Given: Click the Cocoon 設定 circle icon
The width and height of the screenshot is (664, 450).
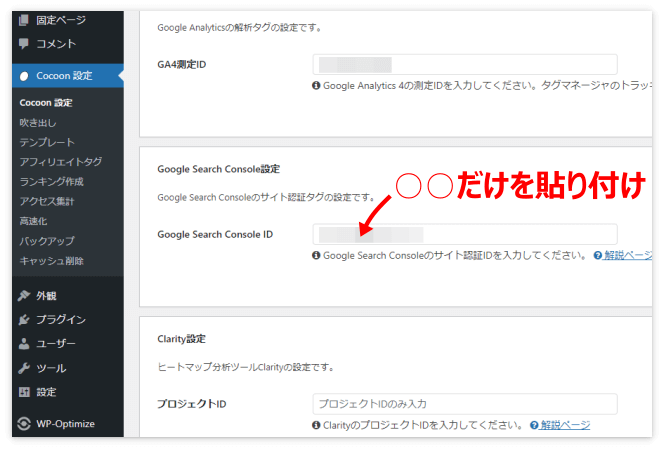Looking at the screenshot, I should coord(24,76).
